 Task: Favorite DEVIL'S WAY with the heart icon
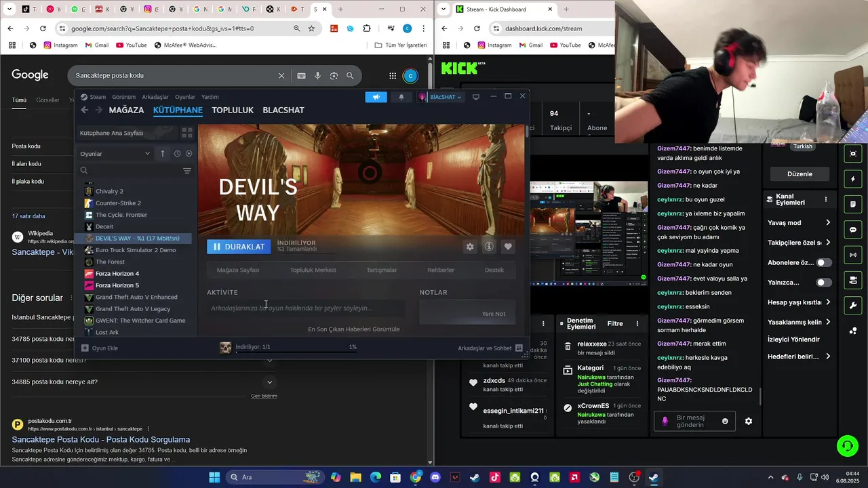click(x=508, y=247)
